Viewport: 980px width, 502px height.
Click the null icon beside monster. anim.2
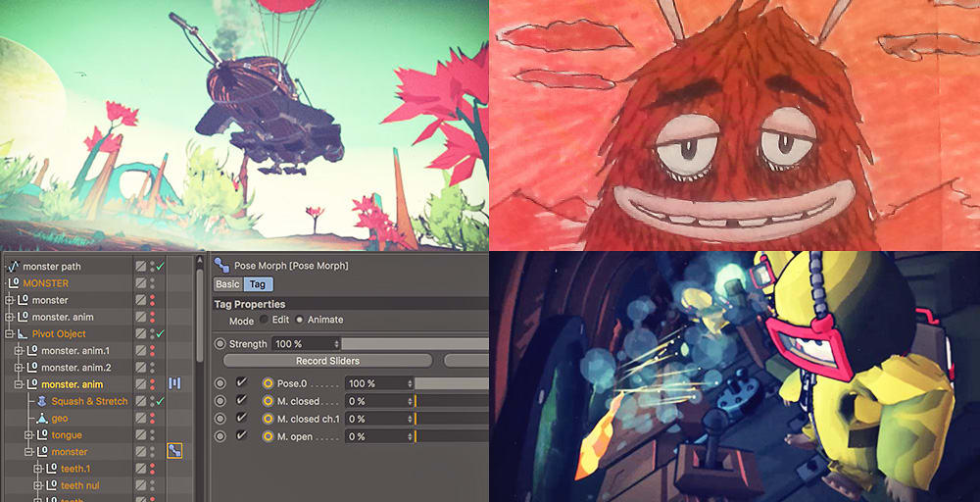(x=32, y=368)
